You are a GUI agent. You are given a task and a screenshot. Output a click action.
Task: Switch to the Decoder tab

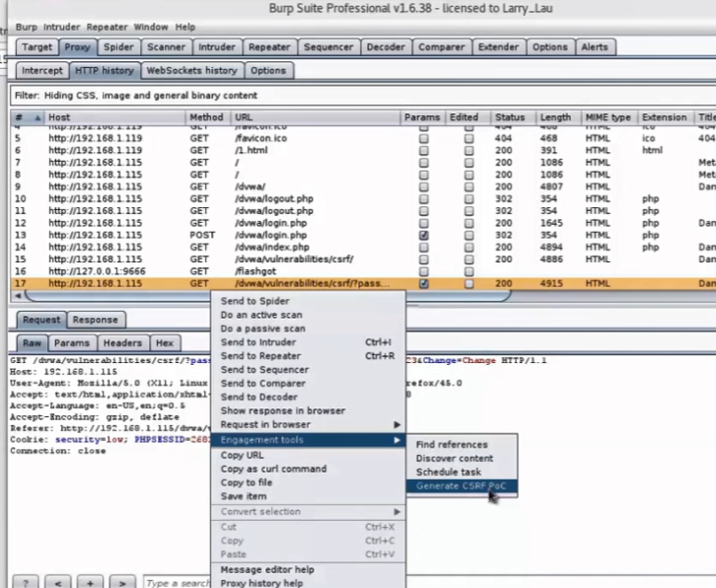click(386, 47)
